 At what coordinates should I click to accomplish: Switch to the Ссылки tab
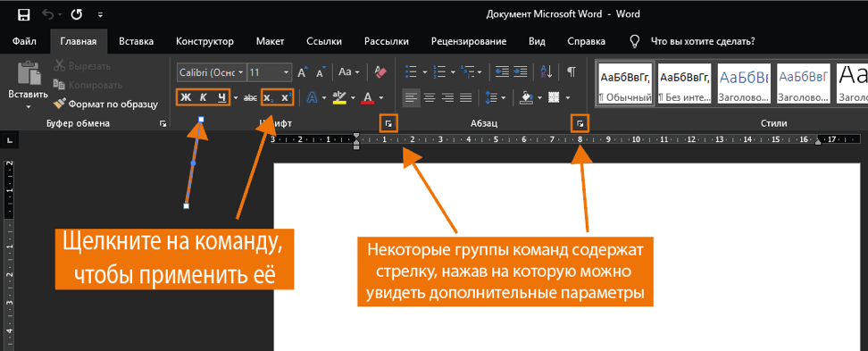point(324,41)
